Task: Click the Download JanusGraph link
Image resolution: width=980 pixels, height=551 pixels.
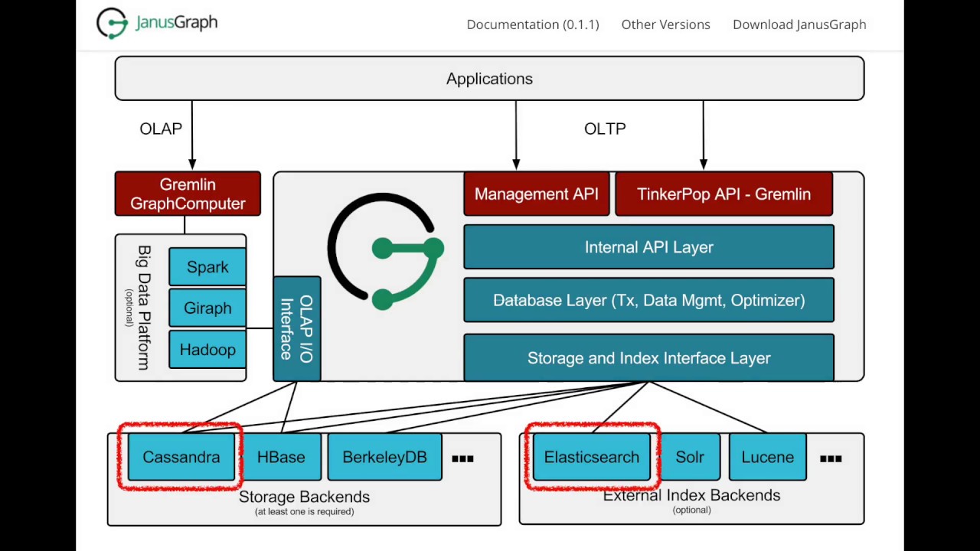Action: (x=799, y=24)
